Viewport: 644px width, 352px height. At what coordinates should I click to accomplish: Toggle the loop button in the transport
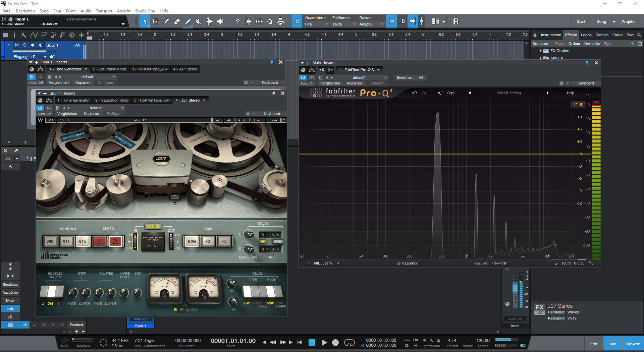[349, 342]
